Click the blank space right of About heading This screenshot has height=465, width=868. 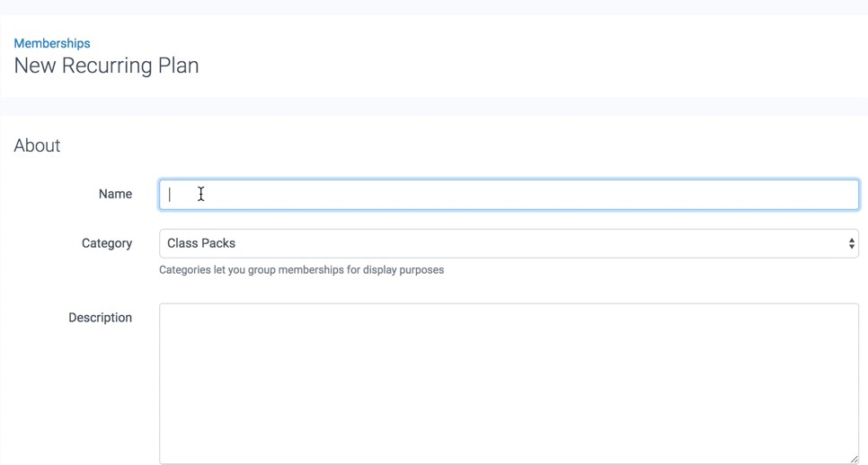point(449,145)
